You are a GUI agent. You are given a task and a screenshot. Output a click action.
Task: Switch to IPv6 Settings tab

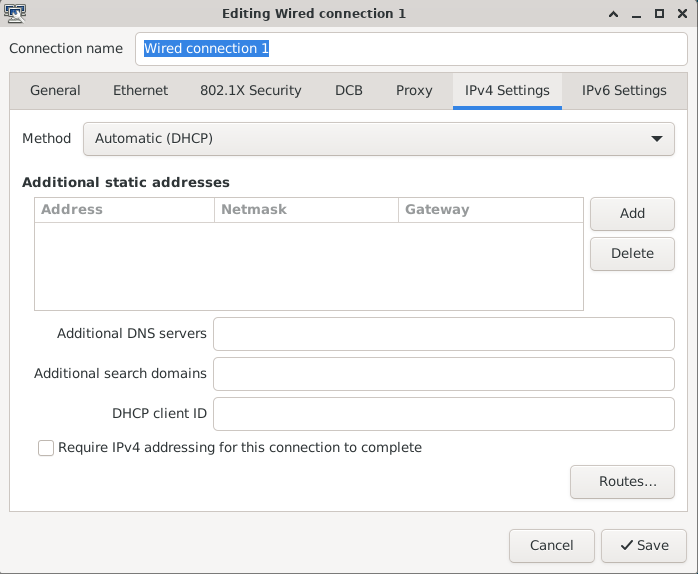pyautogui.click(x=624, y=90)
